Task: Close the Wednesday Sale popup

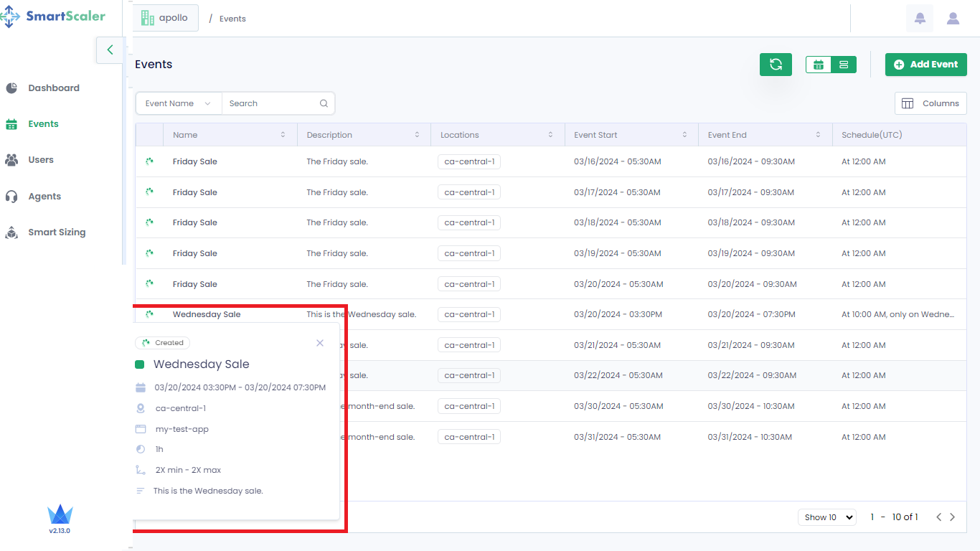Action: pyautogui.click(x=320, y=343)
